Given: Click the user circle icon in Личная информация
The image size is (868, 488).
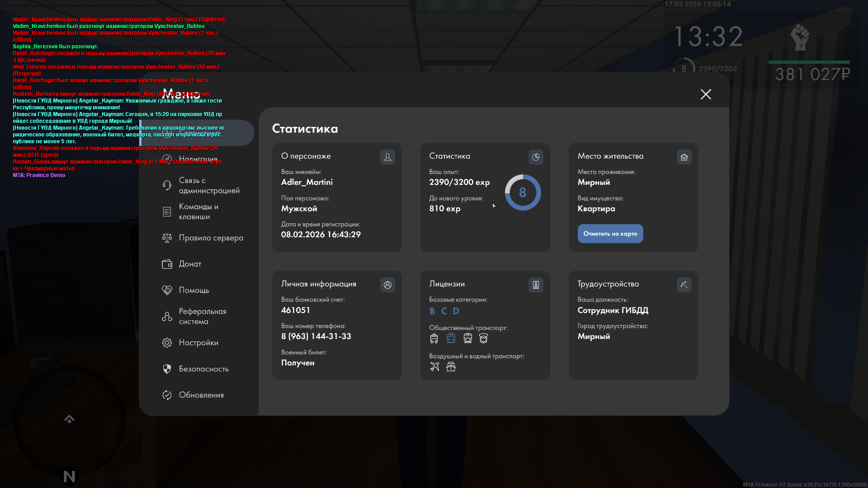Looking at the screenshot, I should coord(387,285).
